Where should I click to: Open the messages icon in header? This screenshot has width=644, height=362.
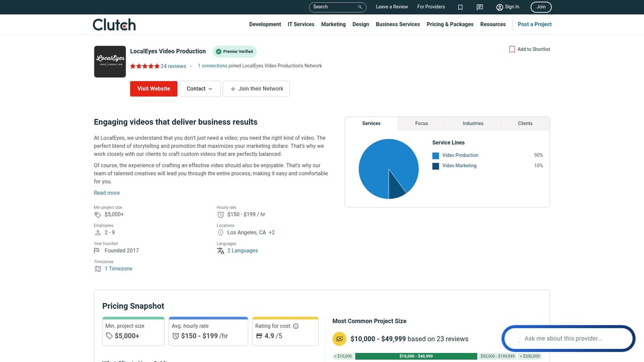coord(480,7)
